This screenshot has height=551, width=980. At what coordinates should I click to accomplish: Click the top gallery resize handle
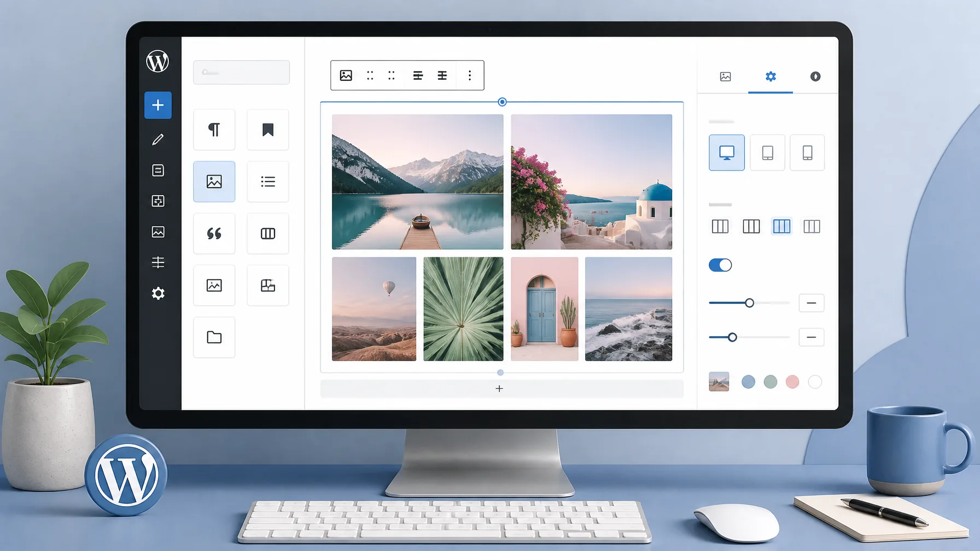pos(502,102)
